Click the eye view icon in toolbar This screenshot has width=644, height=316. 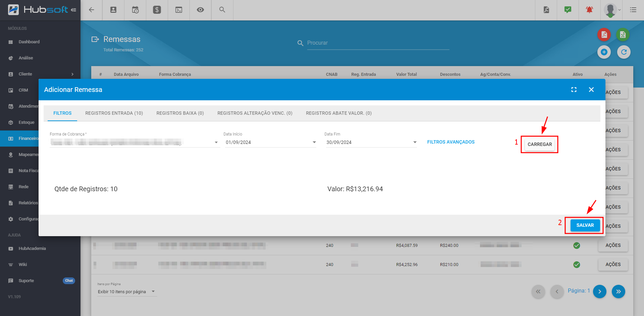pyautogui.click(x=200, y=10)
